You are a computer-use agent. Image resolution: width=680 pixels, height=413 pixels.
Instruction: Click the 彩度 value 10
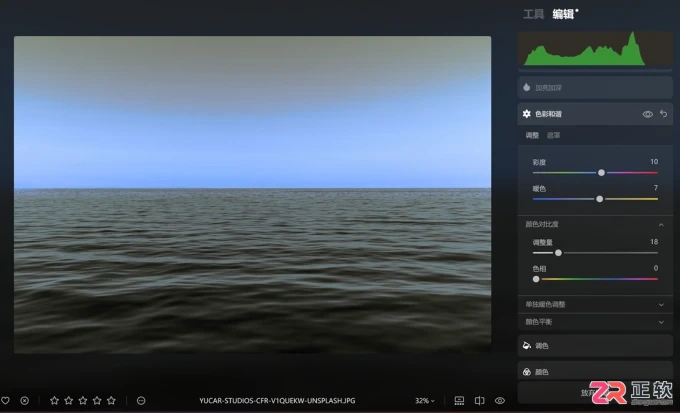[x=654, y=161]
